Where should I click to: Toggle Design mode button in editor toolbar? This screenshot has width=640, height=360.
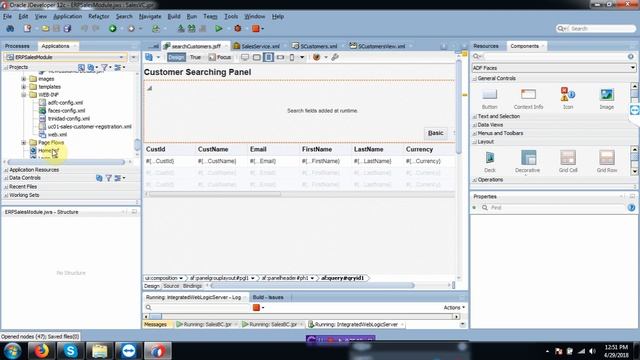pyautogui.click(x=176, y=57)
